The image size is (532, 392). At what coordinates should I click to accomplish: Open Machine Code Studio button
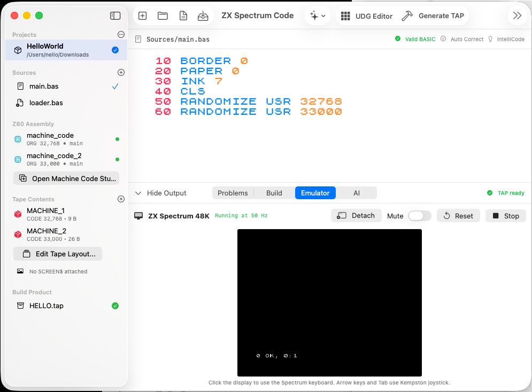coord(66,178)
